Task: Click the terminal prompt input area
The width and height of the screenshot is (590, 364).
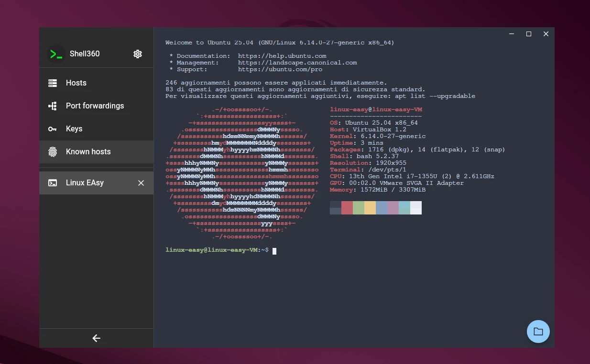Action: point(275,250)
